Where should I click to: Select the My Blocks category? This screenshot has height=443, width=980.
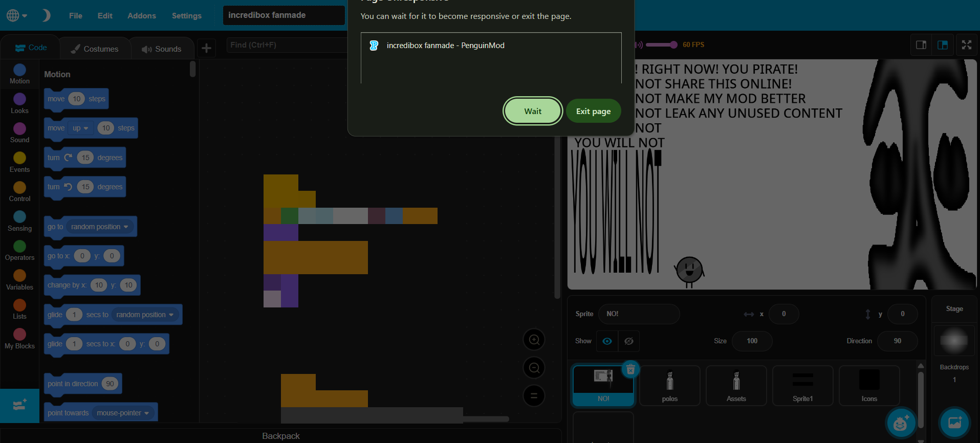pyautogui.click(x=19, y=339)
